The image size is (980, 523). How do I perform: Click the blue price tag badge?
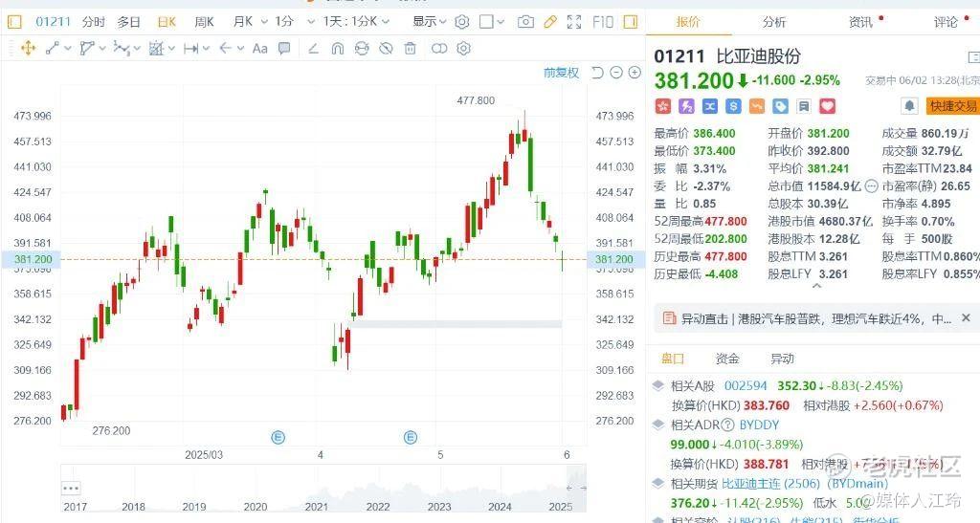pos(780,106)
